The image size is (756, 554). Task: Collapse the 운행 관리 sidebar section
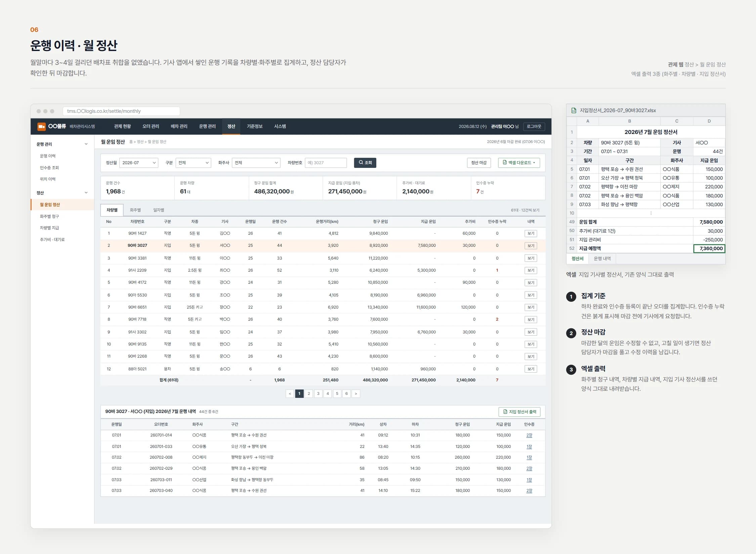[86, 144]
